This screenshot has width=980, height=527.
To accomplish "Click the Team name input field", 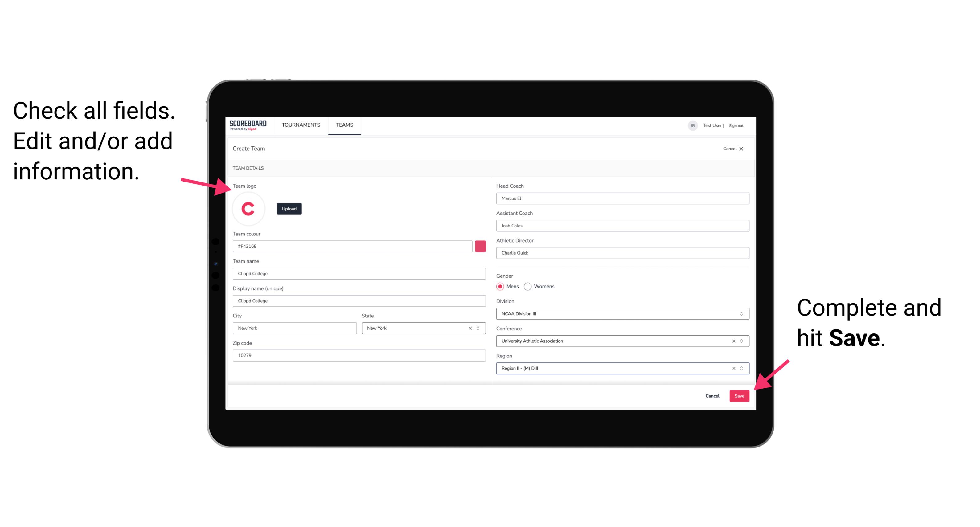I will click(x=359, y=273).
